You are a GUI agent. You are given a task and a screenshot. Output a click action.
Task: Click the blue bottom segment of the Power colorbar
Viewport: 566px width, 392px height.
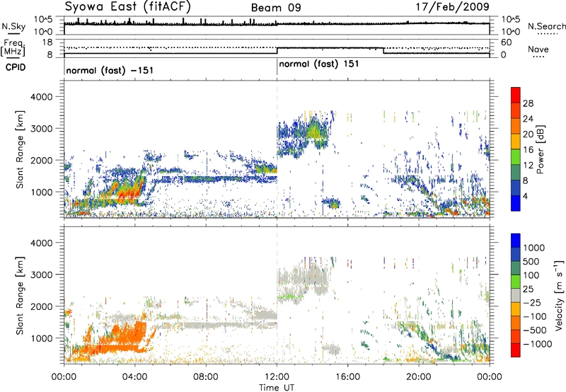coord(516,204)
